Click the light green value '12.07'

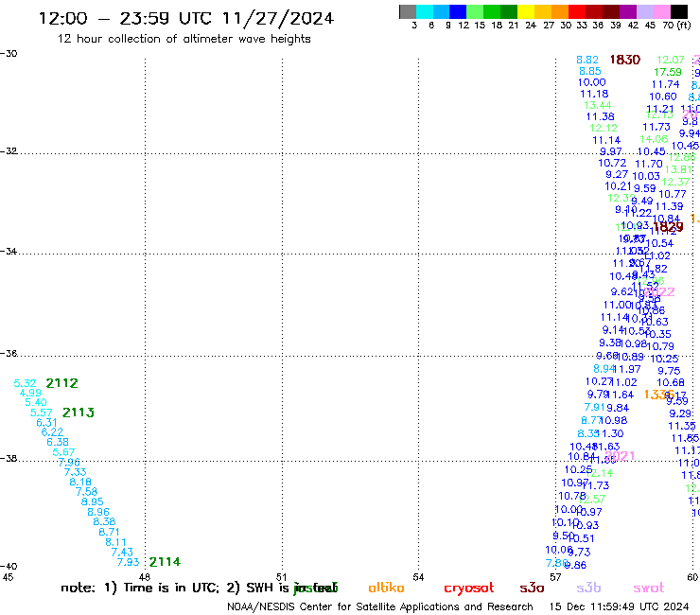coord(670,60)
